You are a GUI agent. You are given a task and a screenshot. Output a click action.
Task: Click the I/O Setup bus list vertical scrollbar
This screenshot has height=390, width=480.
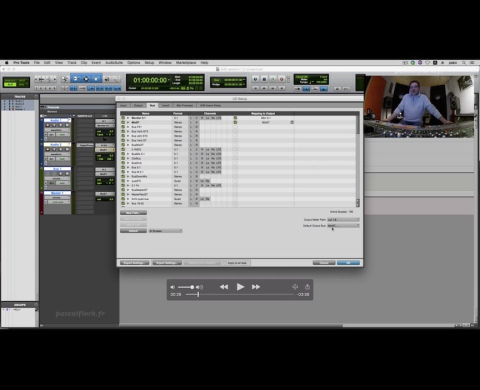358,161
